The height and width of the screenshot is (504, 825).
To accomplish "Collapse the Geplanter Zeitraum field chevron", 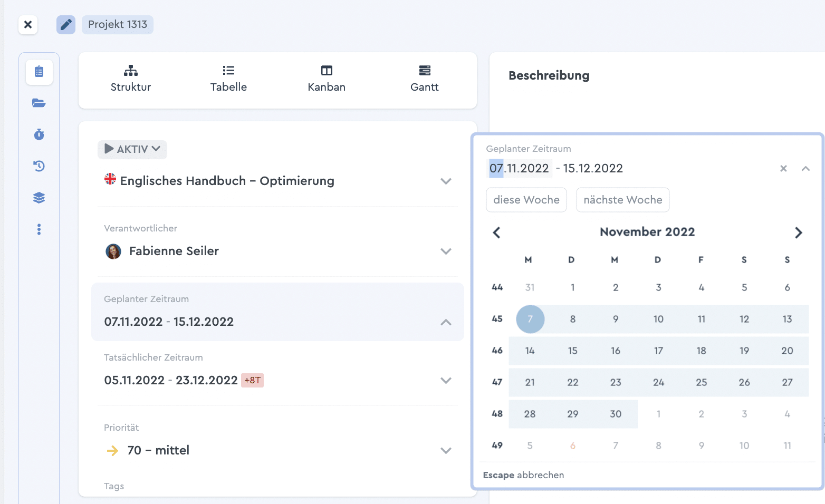I will click(x=446, y=322).
